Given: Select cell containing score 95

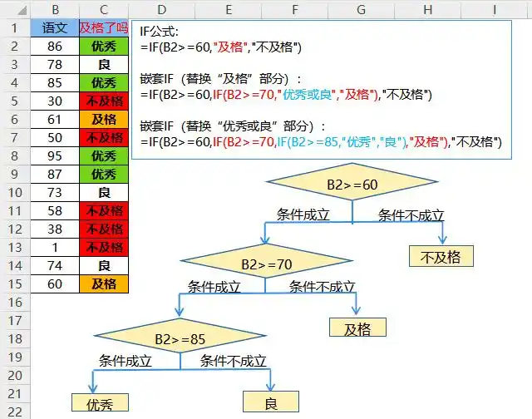Looking at the screenshot, I should tap(55, 156).
